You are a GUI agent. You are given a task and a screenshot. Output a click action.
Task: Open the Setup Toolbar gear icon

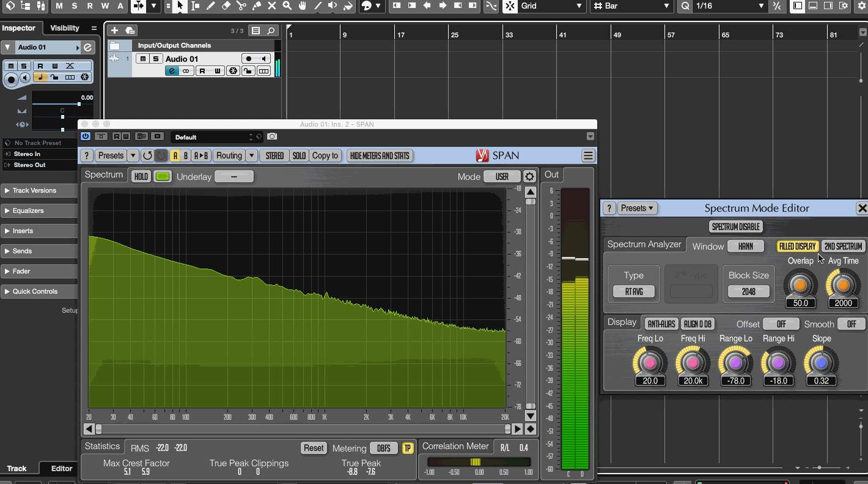coord(861,6)
